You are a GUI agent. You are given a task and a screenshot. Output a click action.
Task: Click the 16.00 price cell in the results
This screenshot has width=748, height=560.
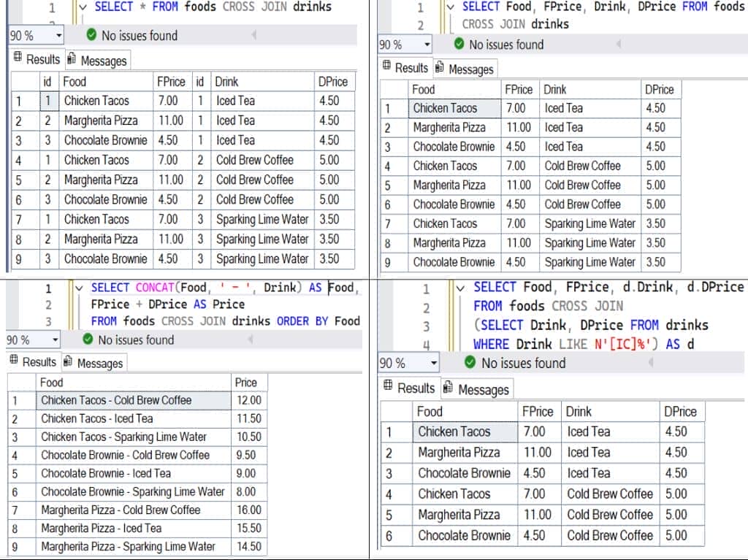click(x=249, y=510)
